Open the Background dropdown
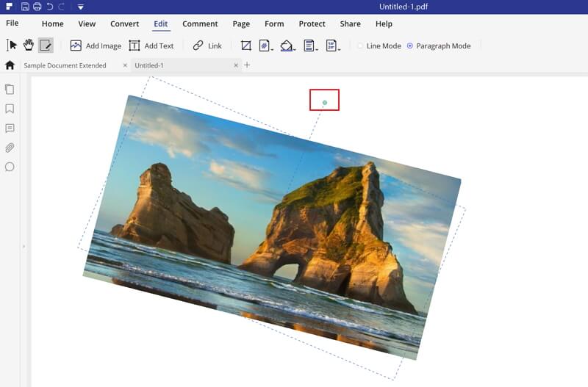The height and width of the screenshot is (387, 588). point(287,46)
